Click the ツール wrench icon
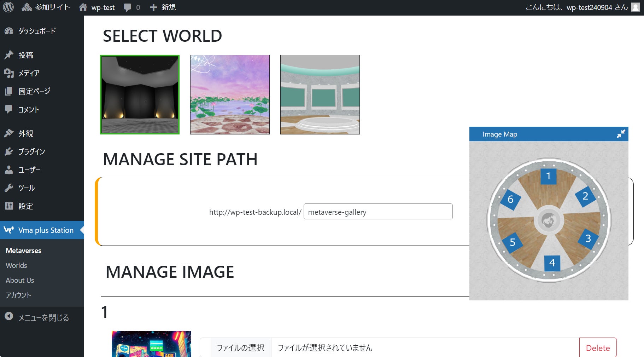 9,188
